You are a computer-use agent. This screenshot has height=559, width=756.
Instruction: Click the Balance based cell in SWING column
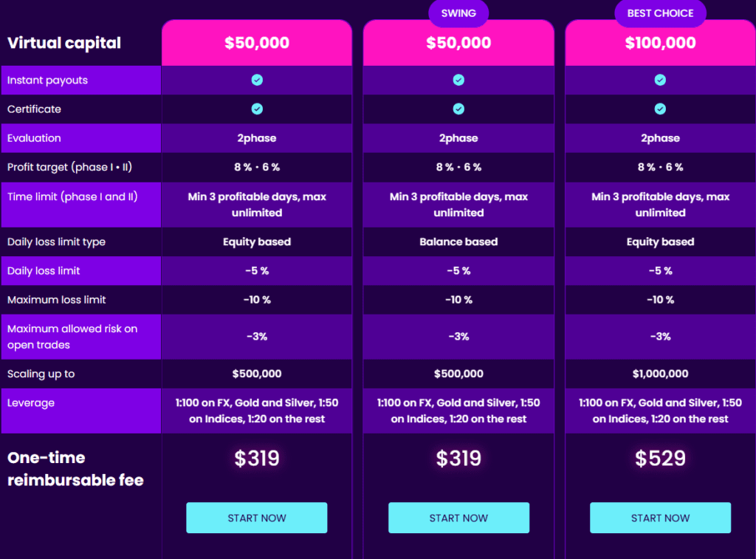458,241
